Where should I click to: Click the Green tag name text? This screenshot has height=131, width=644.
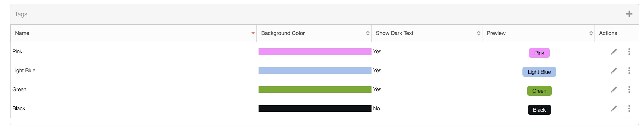coord(19,90)
